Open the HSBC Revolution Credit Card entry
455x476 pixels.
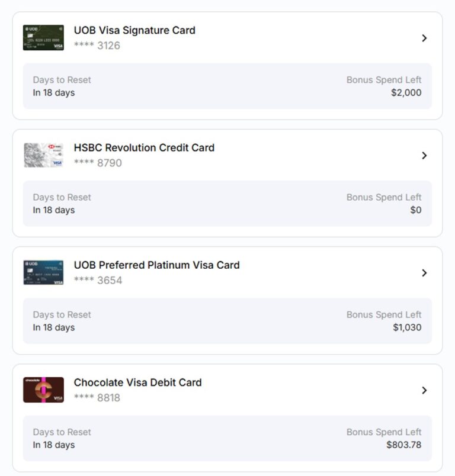click(x=145, y=147)
